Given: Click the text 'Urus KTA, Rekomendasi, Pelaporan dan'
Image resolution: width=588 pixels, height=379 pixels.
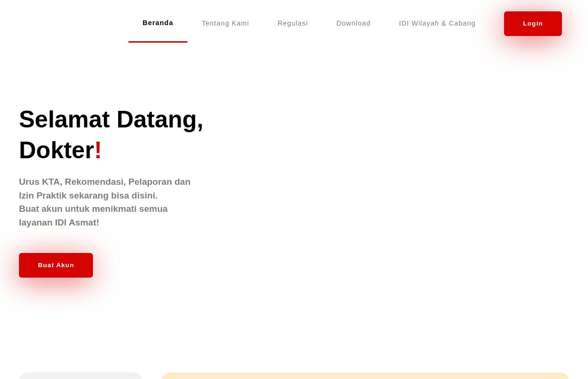Looking at the screenshot, I should 105,182.
